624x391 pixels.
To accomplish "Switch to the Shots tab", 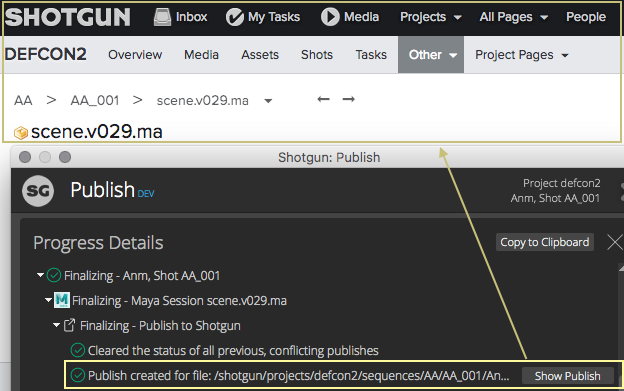I will point(317,54).
